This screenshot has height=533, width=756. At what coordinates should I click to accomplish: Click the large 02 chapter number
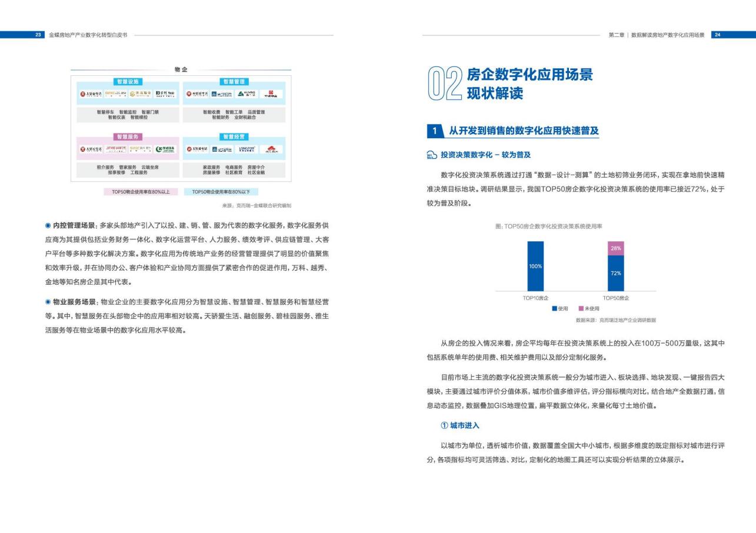pyautogui.click(x=444, y=85)
